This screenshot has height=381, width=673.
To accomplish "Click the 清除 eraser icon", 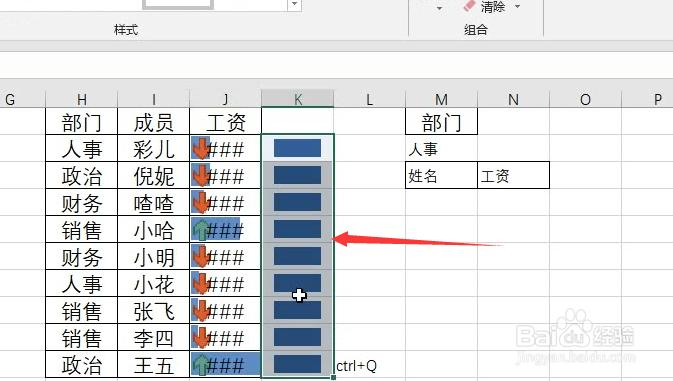I will 469,6.
